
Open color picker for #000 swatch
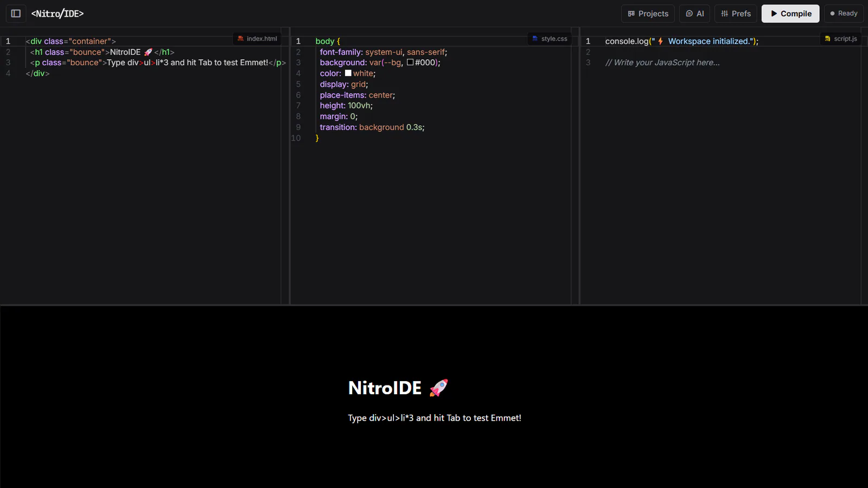410,62
